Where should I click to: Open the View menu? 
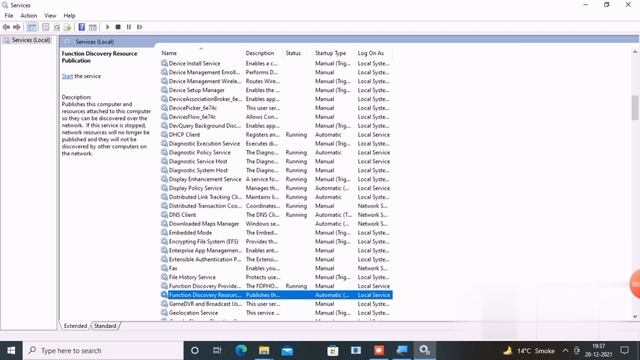(x=50, y=16)
